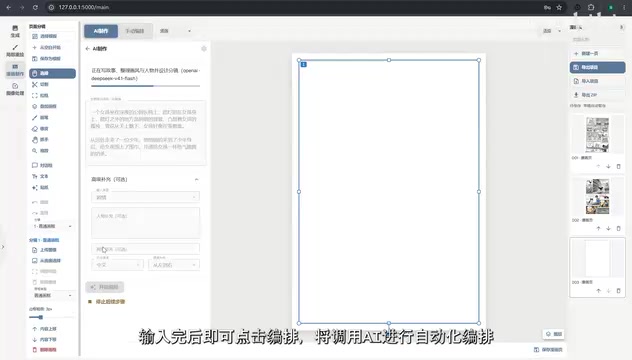Click the panel number 1 badge on canvas
This screenshot has height=360, width=632.
(304, 65)
